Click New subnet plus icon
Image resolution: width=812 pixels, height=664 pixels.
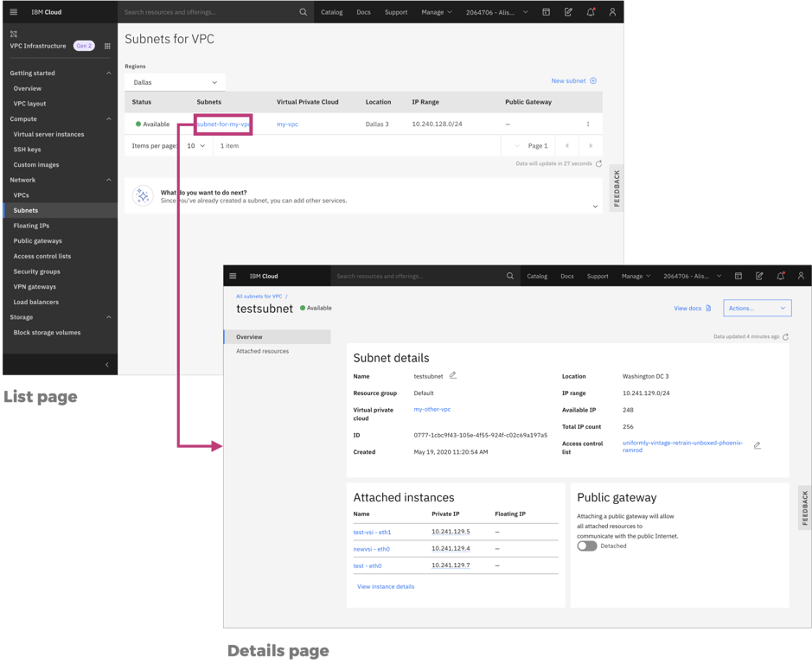(593, 80)
